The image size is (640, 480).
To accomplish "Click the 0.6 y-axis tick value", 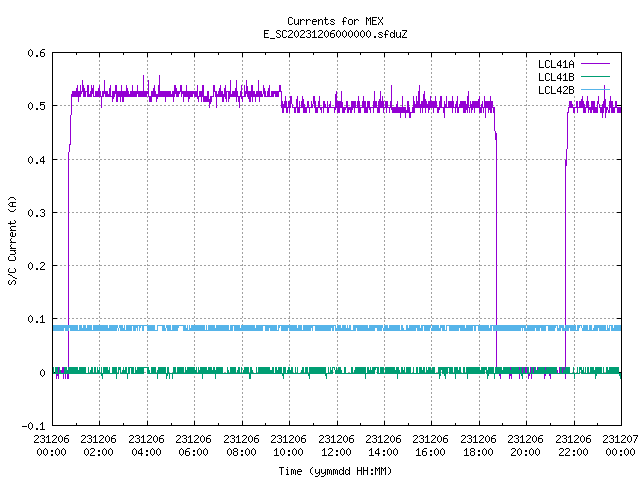I will pos(36,53).
